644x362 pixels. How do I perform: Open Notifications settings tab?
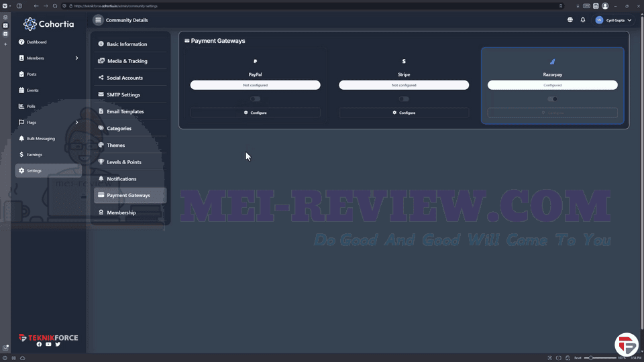click(130, 178)
